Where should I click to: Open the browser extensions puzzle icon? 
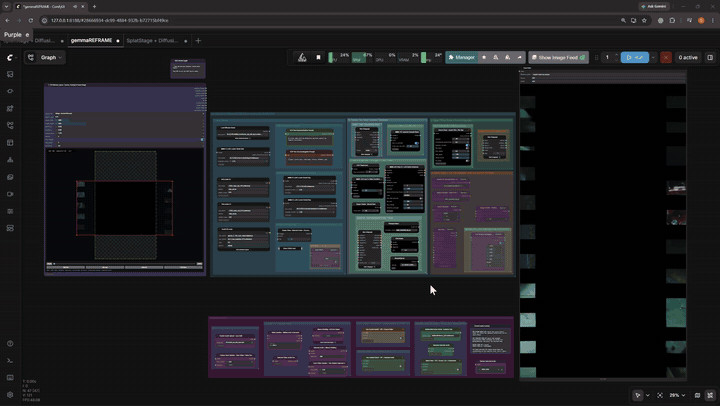[672, 20]
